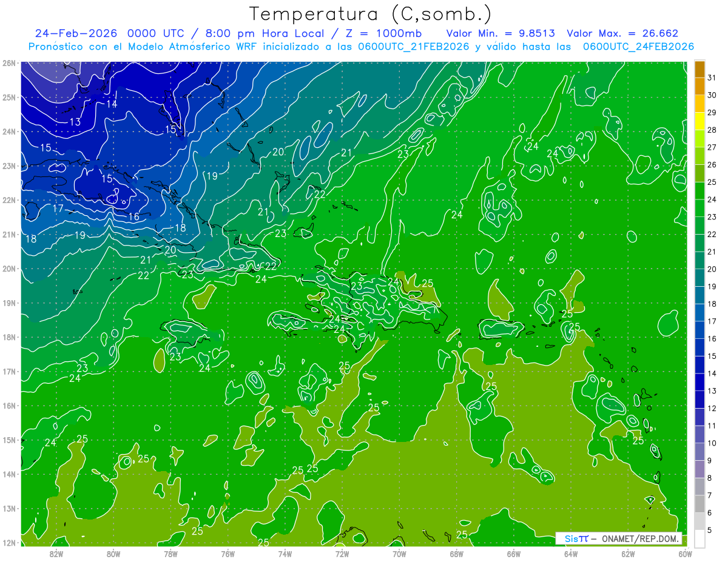Image resolution: width=728 pixels, height=562 pixels.
Task: Click the '62W' longitude axis label
Action: (627, 553)
